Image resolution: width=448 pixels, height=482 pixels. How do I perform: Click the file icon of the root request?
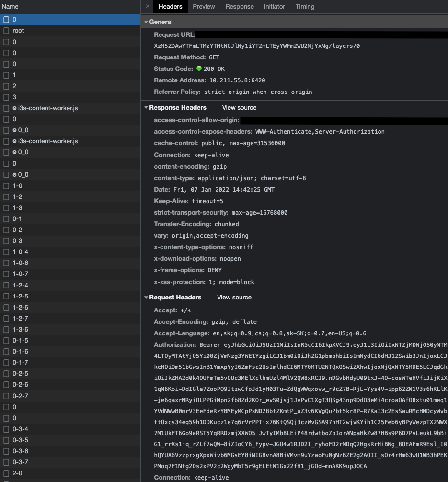(6, 31)
